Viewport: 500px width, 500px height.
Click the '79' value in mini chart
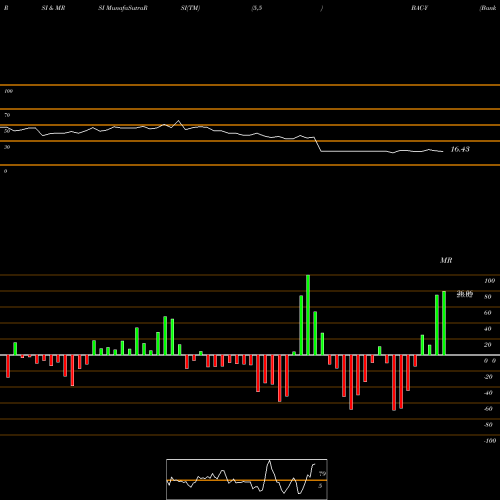pos(322,474)
